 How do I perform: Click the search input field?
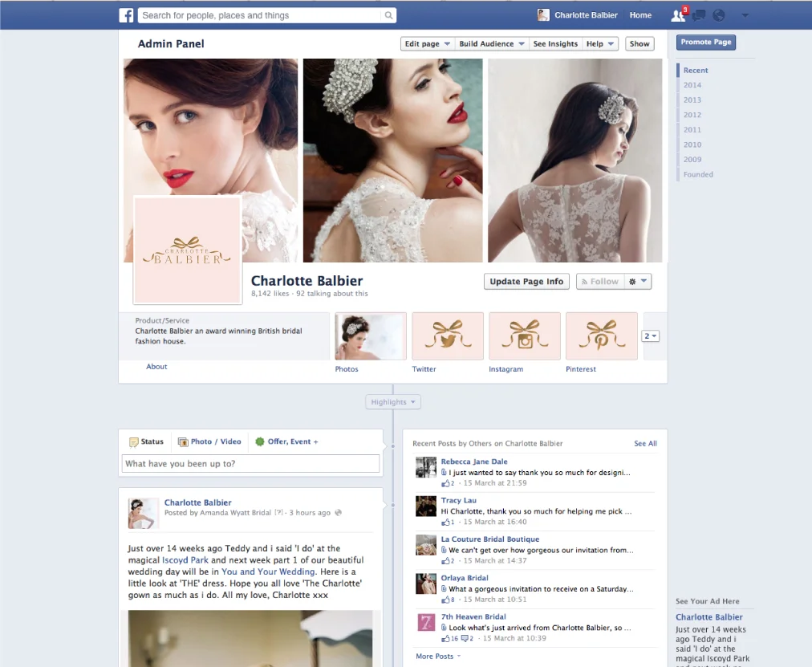[261, 15]
